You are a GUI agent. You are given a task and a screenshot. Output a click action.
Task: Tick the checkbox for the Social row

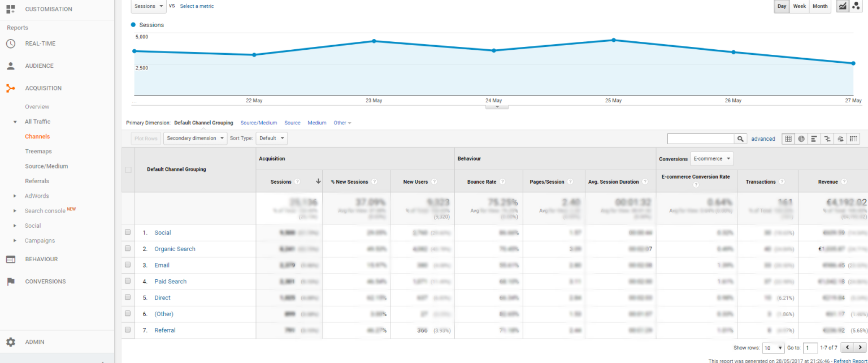pos(128,232)
